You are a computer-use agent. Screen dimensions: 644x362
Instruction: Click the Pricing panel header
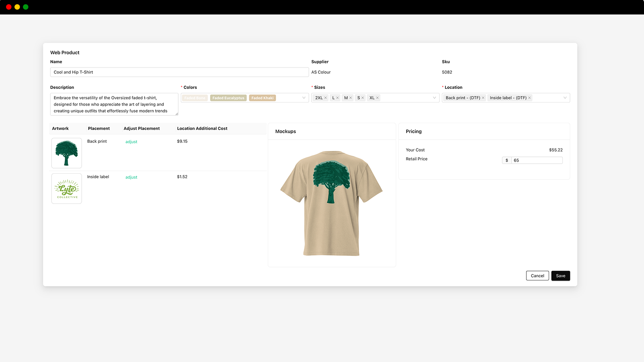click(x=413, y=131)
